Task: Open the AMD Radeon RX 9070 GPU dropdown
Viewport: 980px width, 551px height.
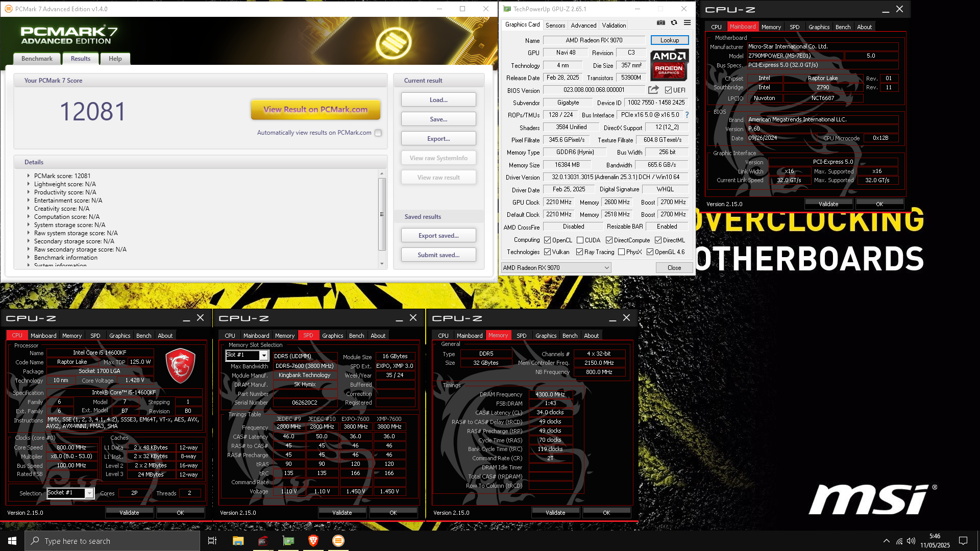Action: tap(556, 267)
